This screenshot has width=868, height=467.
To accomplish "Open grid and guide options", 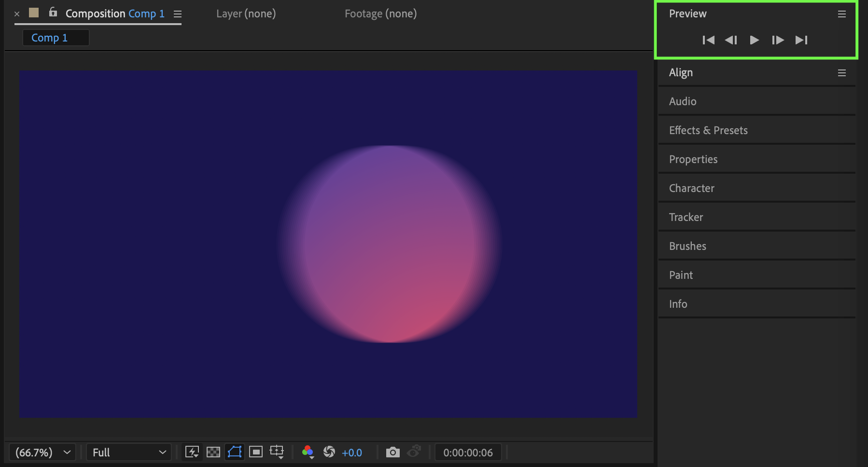I will tap(277, 452).
